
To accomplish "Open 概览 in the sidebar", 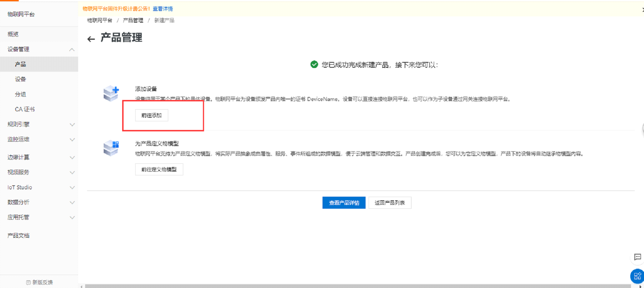I will tap(39, 34).
